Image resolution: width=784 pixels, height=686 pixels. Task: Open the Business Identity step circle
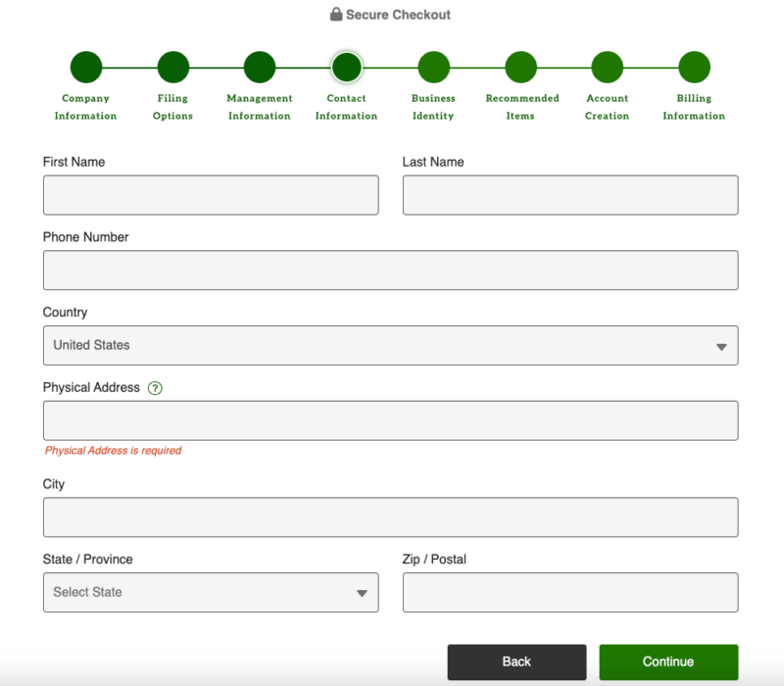(433, 67)
